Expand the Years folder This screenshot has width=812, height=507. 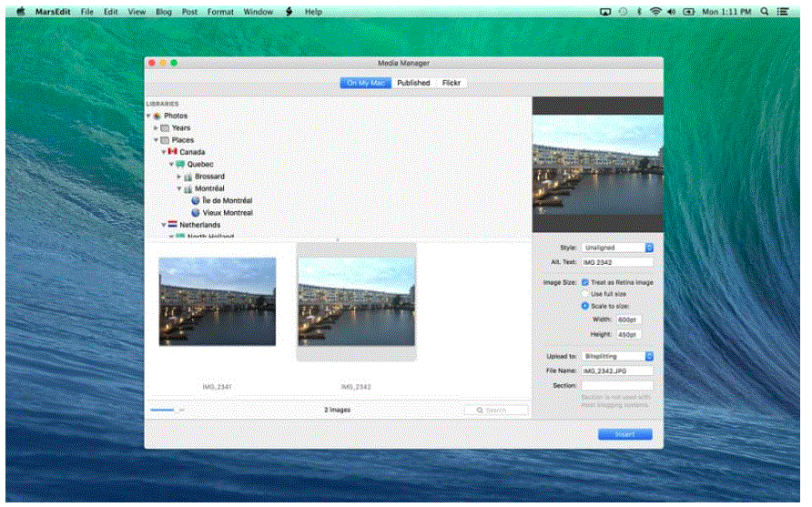(x=156, y=128)
